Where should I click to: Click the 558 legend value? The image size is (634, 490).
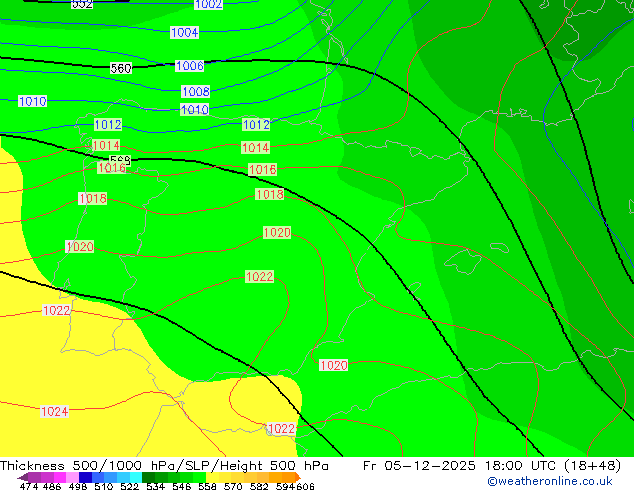coord(207,486)
